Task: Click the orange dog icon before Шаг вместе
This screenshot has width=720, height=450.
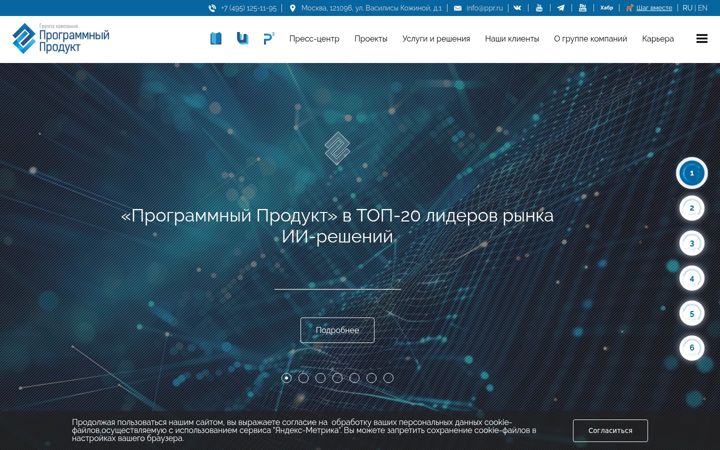Action: tap(630, 8)
